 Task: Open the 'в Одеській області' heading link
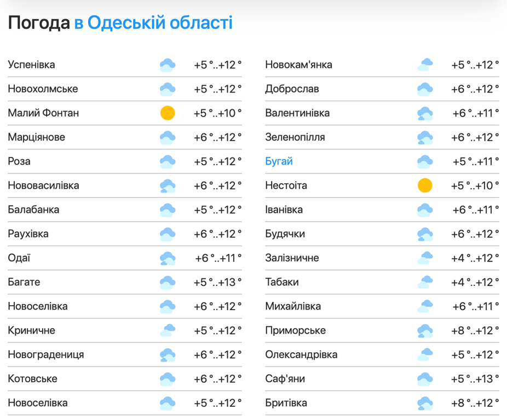click(x=153, y=23)
